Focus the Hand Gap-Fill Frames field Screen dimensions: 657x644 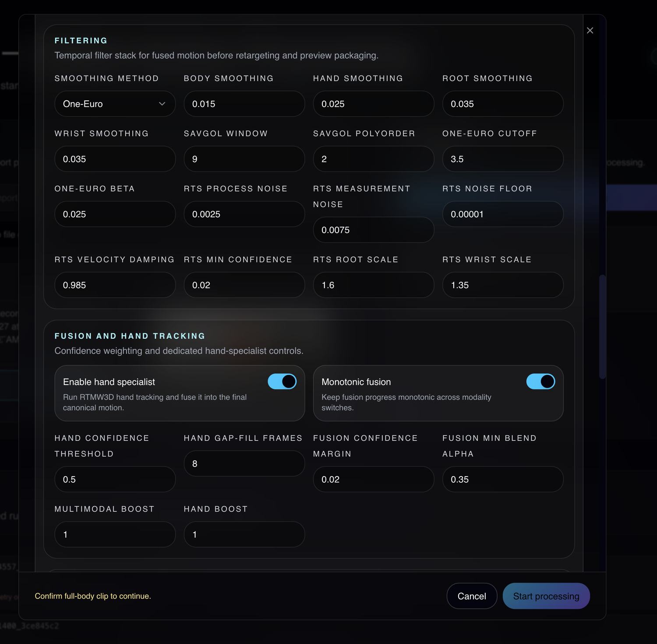[x=244, y=464]
